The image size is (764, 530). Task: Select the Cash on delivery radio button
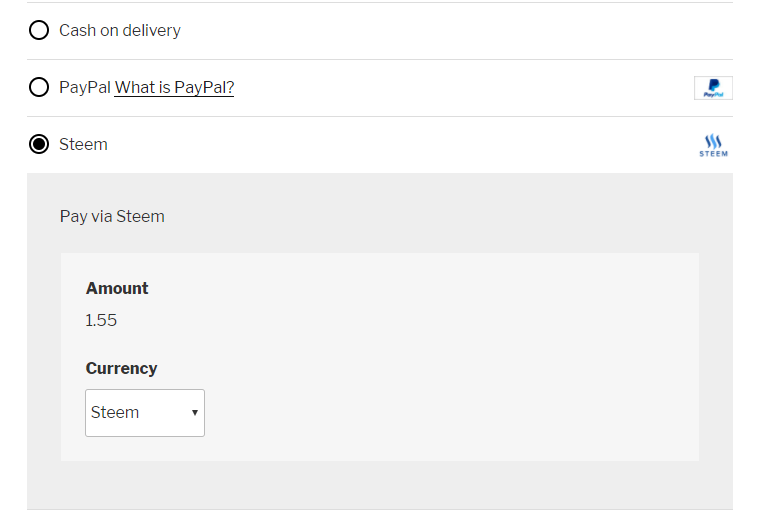[x=39, y=30]
